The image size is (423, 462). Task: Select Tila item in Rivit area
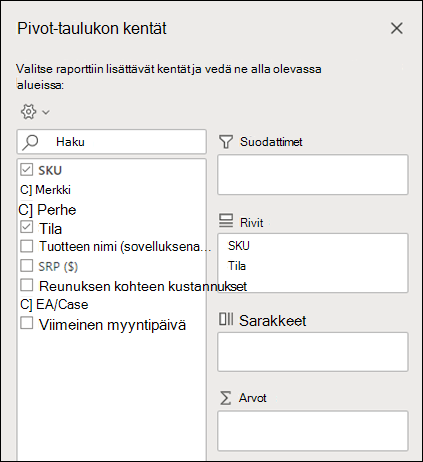pos(237,266)
